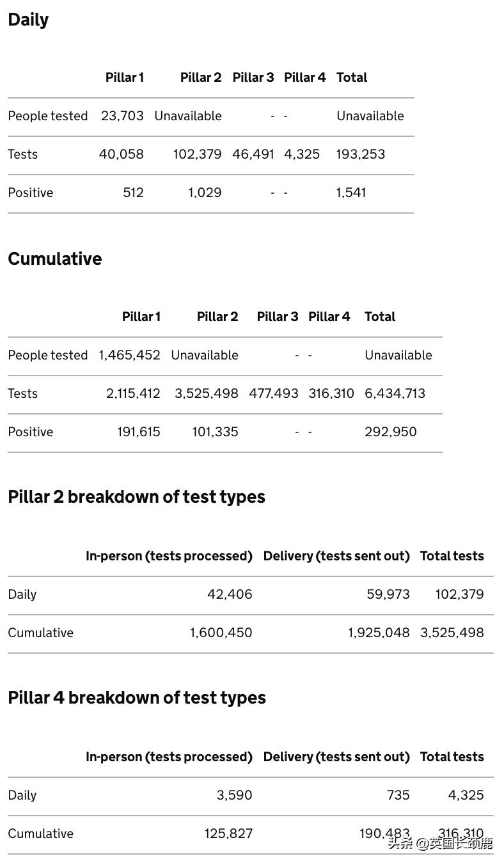Click daily Pillar 1 positive value 512

point(133,193)
